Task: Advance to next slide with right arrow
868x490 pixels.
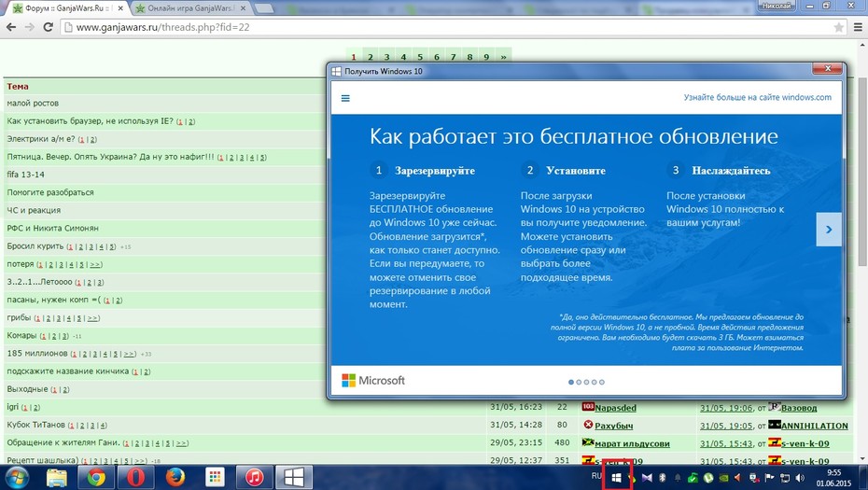Action: (x=828, y=230)
